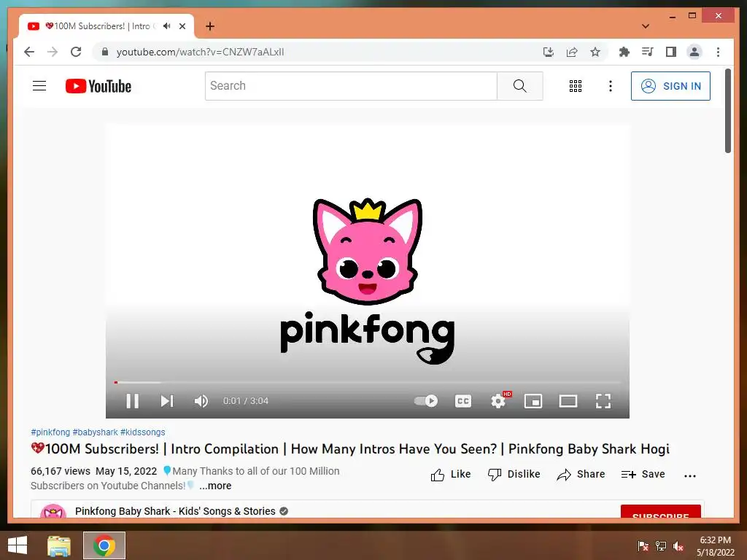The image size is (747, 560).
Task: Click system volume tray icon
Action: [678, 546]
